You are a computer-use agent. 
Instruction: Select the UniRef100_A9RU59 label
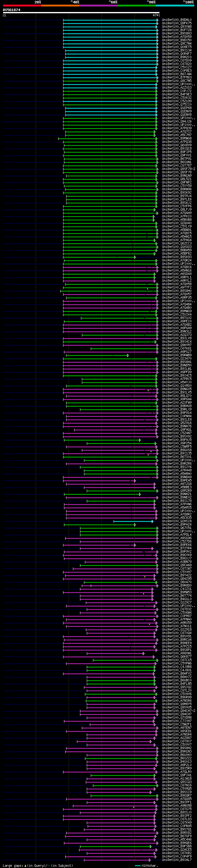(x=176, y=623)
